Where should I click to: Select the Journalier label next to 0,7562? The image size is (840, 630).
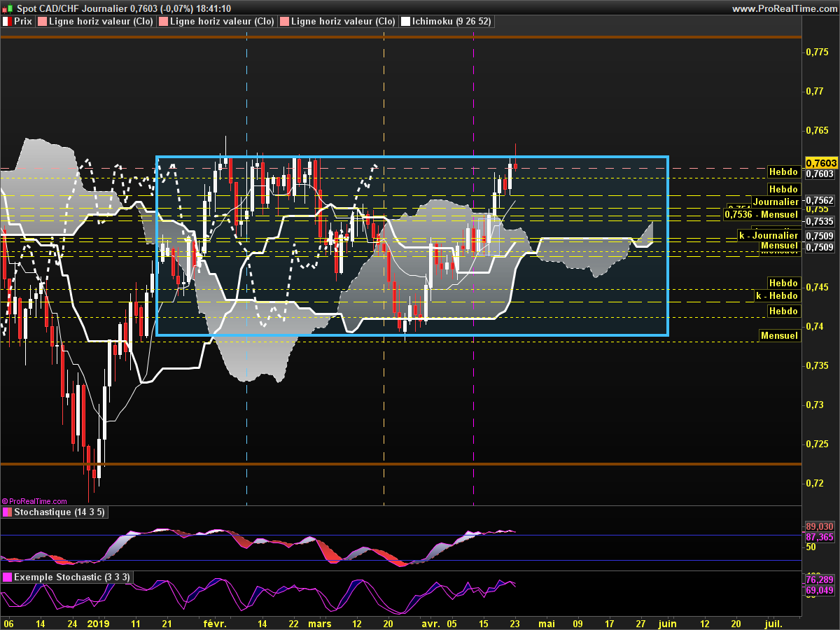[x=776, y=202]
